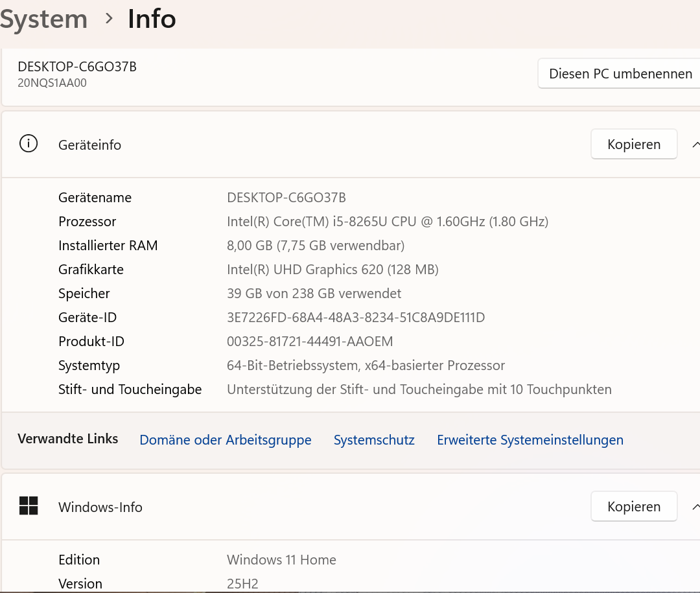Click the Windows-Info section title
The height and width of the screenshot is (593, 700).
100,507
